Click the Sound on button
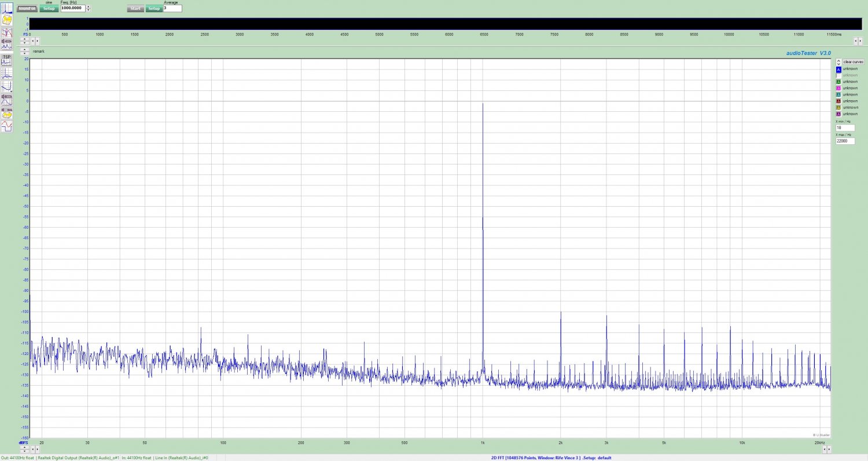Image resolution: width=868 pixels, height=461 pixels. pyautogui.click(x=27, y=8)
